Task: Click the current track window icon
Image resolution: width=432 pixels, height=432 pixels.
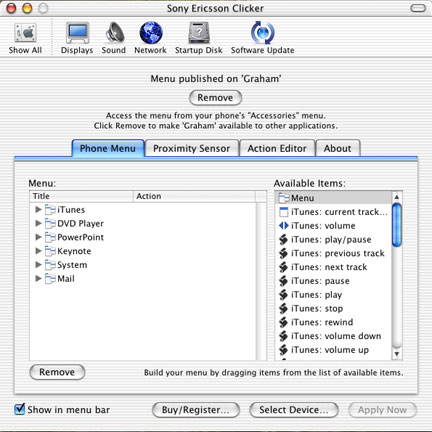Action: [x=283, y=212]
